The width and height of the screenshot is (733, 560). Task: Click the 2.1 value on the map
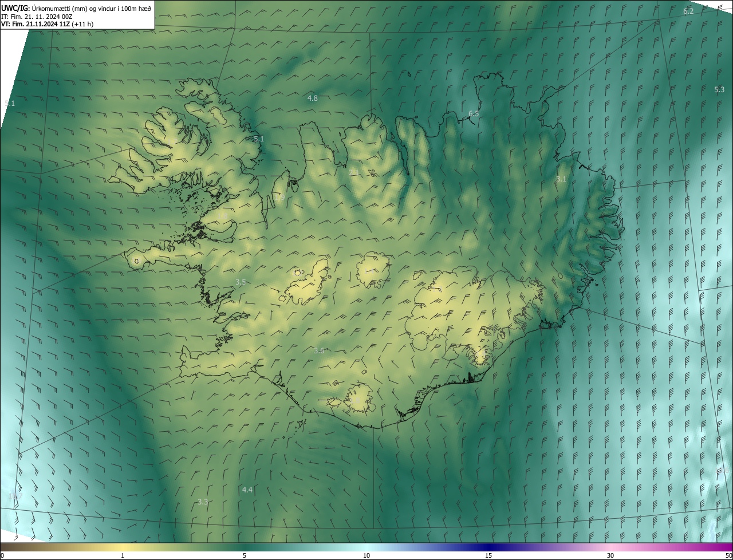coord(354,172)
